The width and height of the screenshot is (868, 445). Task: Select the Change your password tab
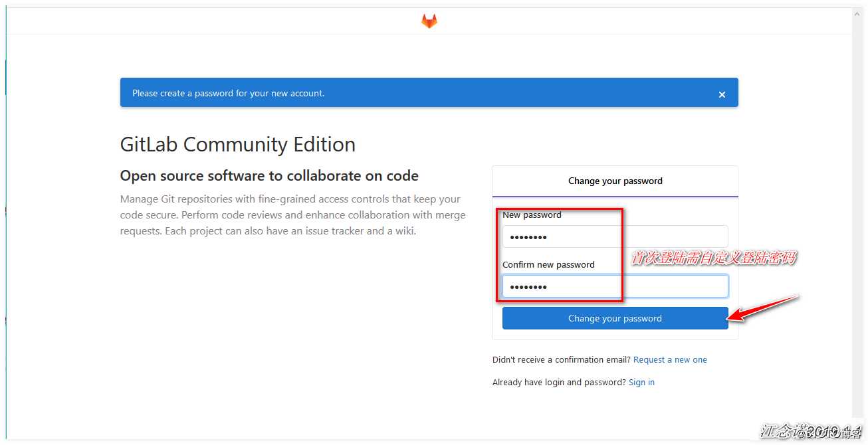615,181
